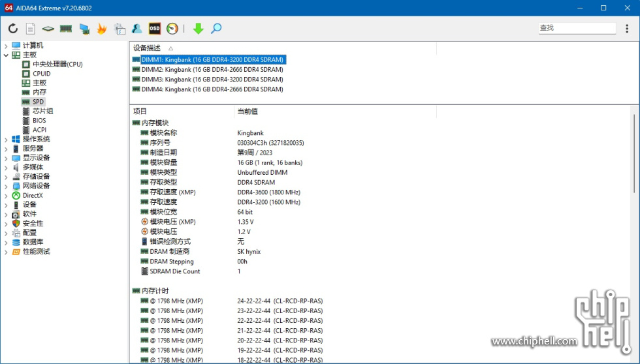Select the 设备 tree item

(x=29, y=205)
